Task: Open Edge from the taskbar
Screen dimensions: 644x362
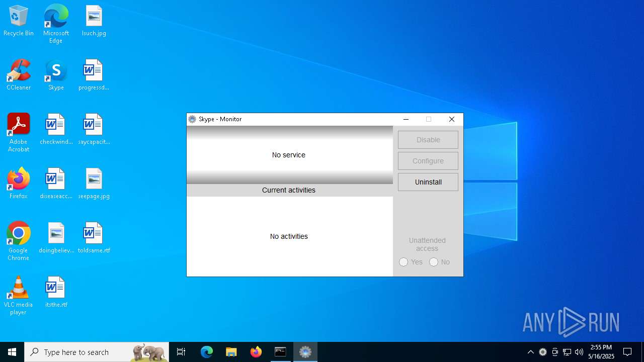Action: (207, 352)
